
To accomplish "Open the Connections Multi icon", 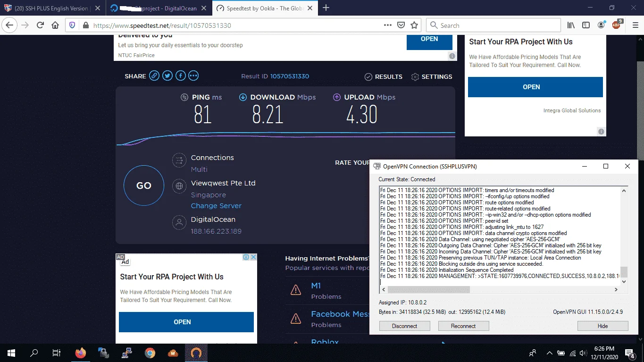I will [179, 161].
